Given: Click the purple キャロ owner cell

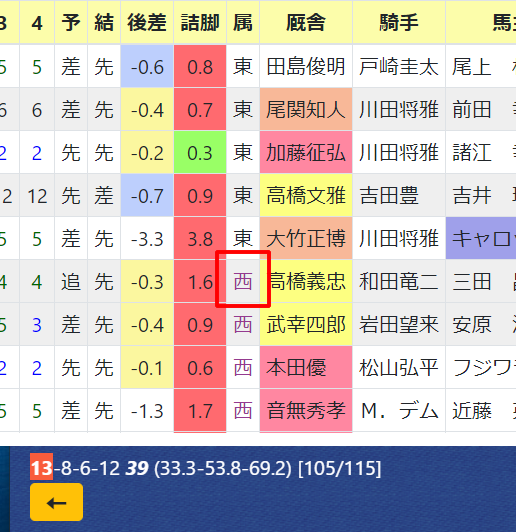Looking at the screenshot, I should tap(481, 239).
